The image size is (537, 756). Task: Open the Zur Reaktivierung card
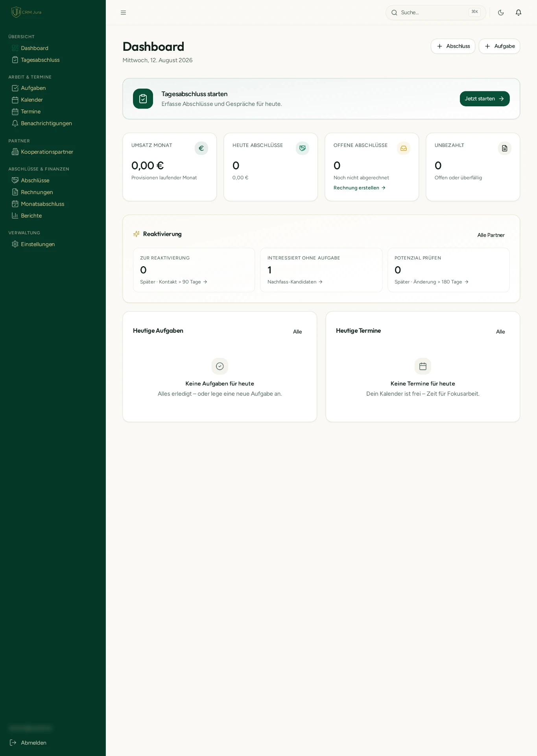194,270
